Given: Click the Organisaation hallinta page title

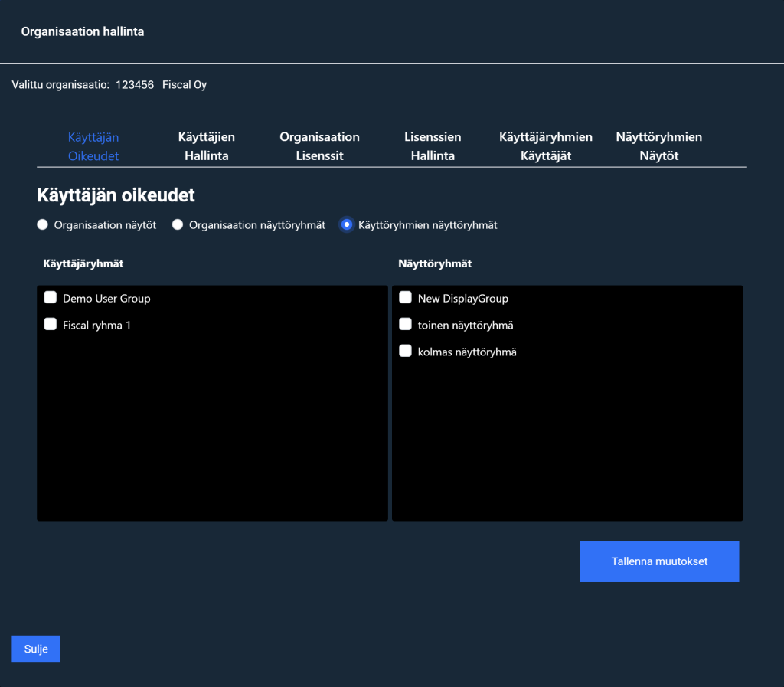Looking at the screenshot, I should tap(83, 32).
